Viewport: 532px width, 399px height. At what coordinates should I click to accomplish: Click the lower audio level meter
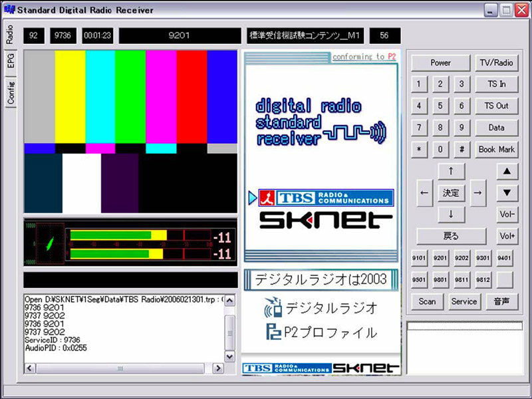coord(140,254)
